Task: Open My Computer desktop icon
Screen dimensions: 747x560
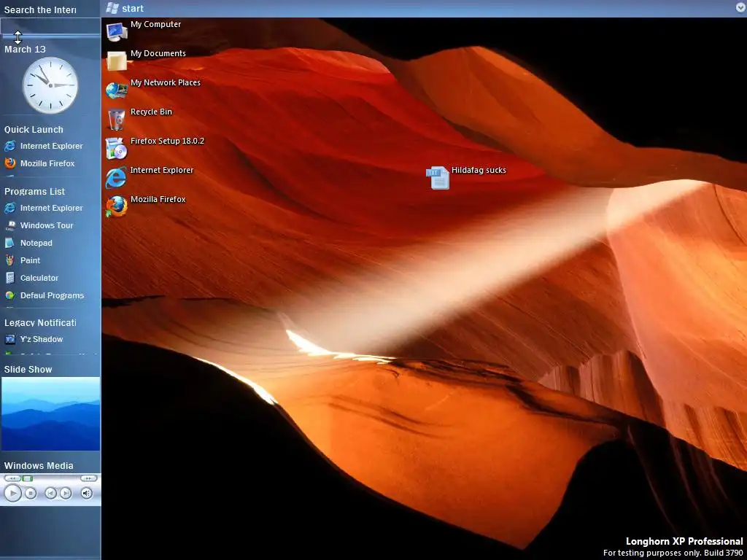Action: click(x=117, y=31)
